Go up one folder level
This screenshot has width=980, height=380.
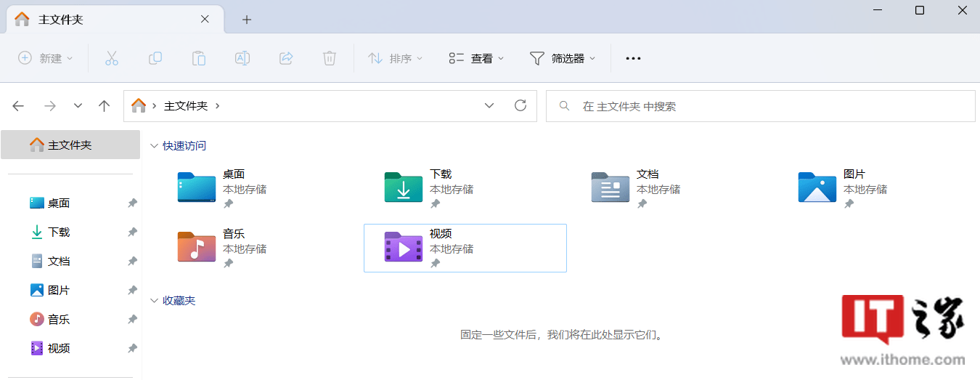[105, 106]
